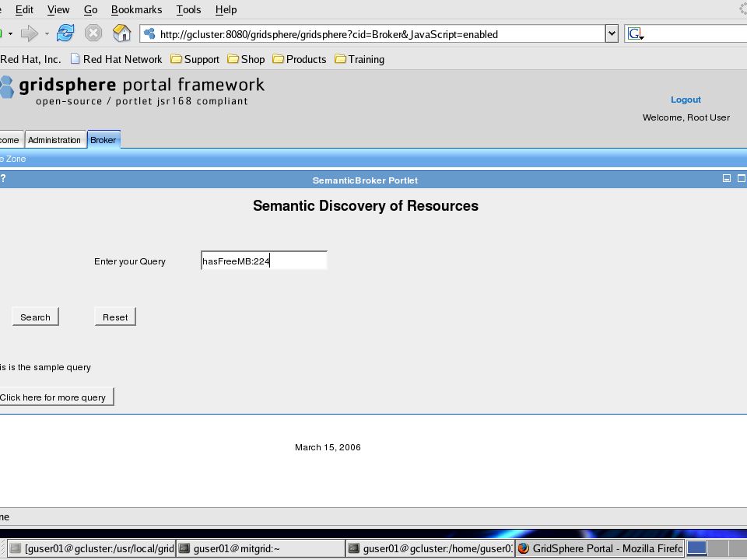Select the Broker tab

point(103,139)
